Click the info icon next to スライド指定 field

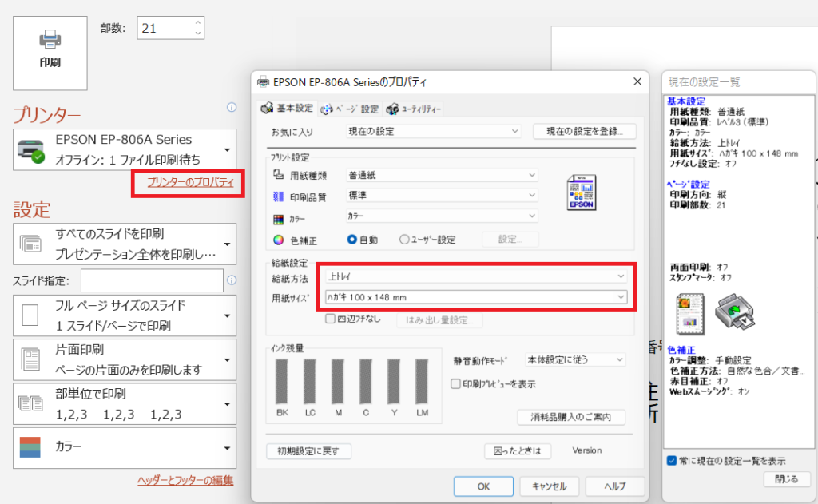click(232, 280)
